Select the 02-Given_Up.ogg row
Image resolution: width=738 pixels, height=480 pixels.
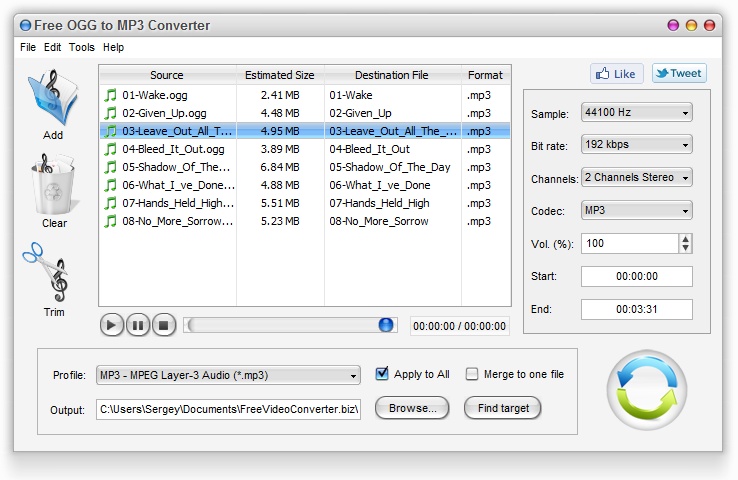click(x=305, y=113)
